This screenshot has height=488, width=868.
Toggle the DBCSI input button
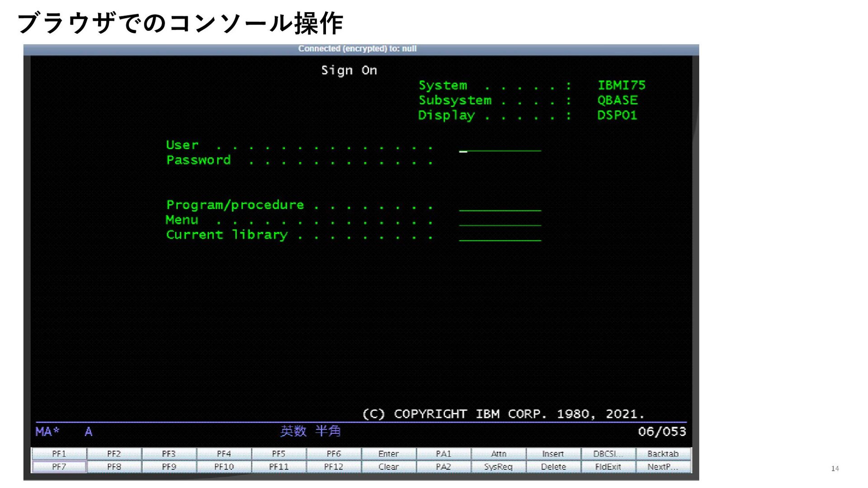608,454
